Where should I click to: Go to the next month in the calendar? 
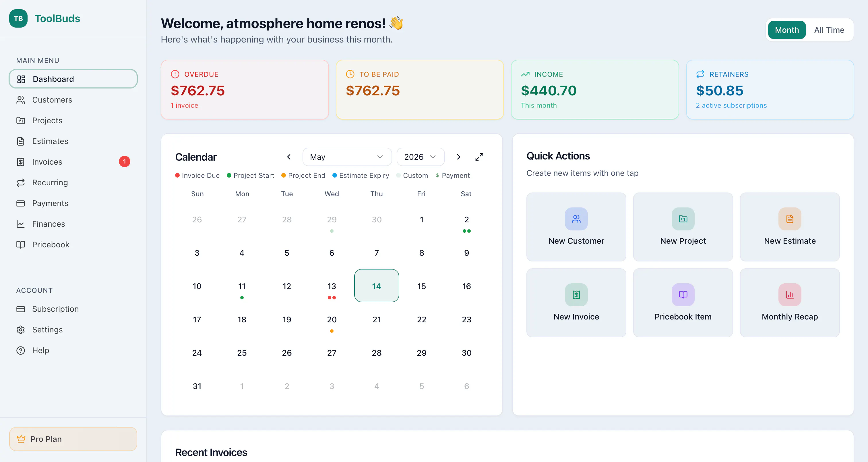(x=458, y=157)
